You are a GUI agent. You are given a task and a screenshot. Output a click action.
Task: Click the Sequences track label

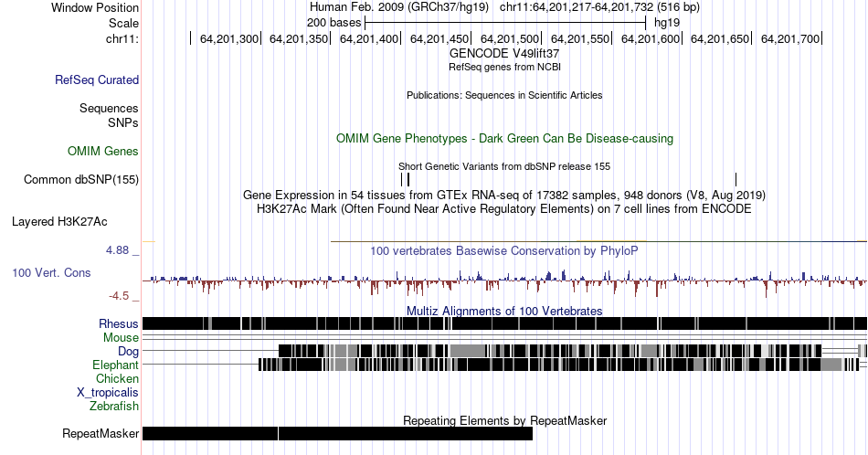pyautogui.click(x=109, y=108)
